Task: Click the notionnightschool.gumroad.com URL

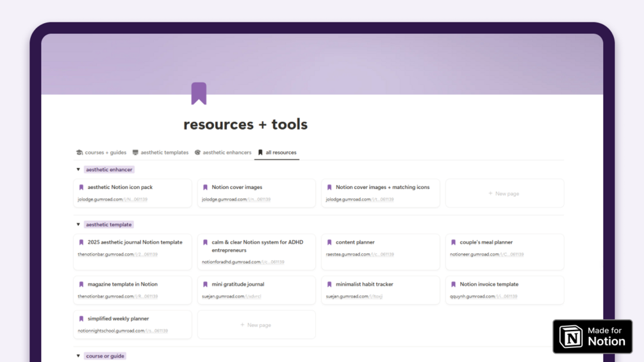Action: click(x=122, y=331)
